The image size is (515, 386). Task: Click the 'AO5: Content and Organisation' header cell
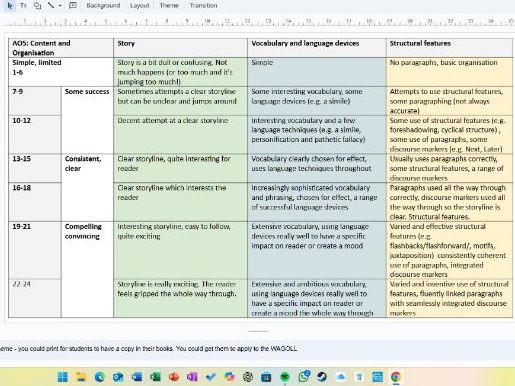[x=61, y=48]
